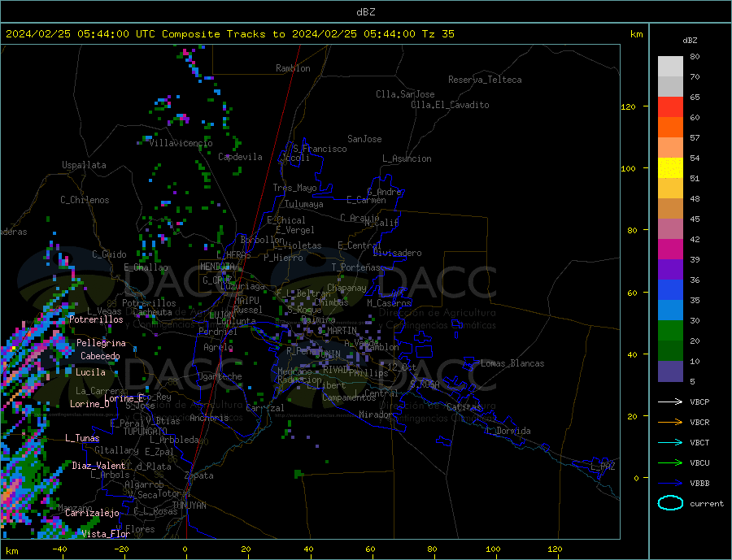
Task: Click the 'TUNUYAN' map label
Action: click(189, 506)
